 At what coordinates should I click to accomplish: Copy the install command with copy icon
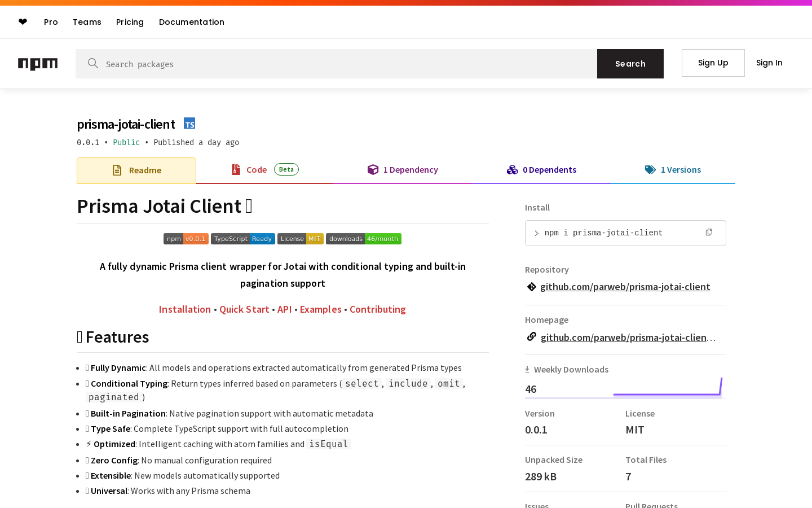point(709,233)
